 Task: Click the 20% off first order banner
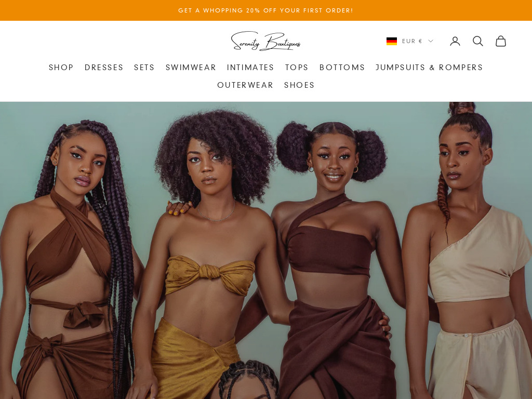click(x=266, y=10)
